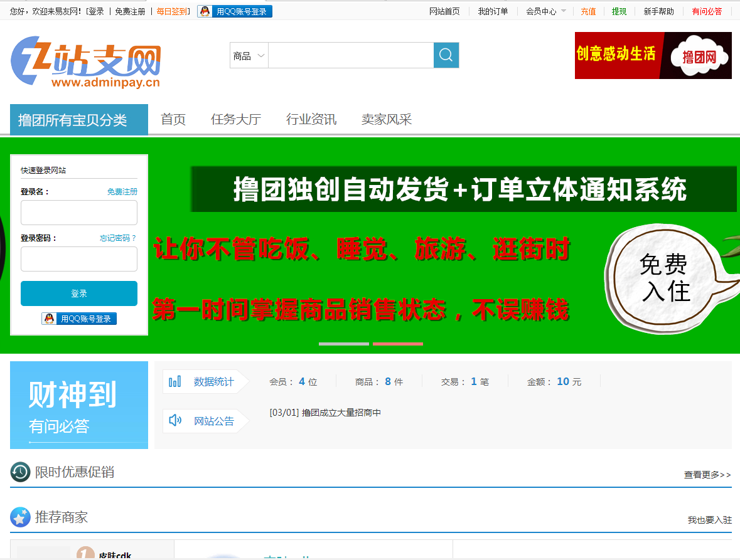Click the 忘记密码 link

tap(118, 238)
